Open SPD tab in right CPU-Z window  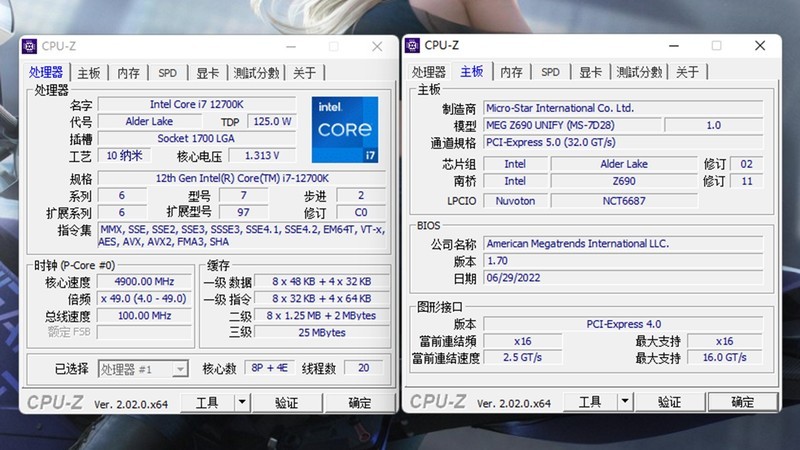point(551,72)
